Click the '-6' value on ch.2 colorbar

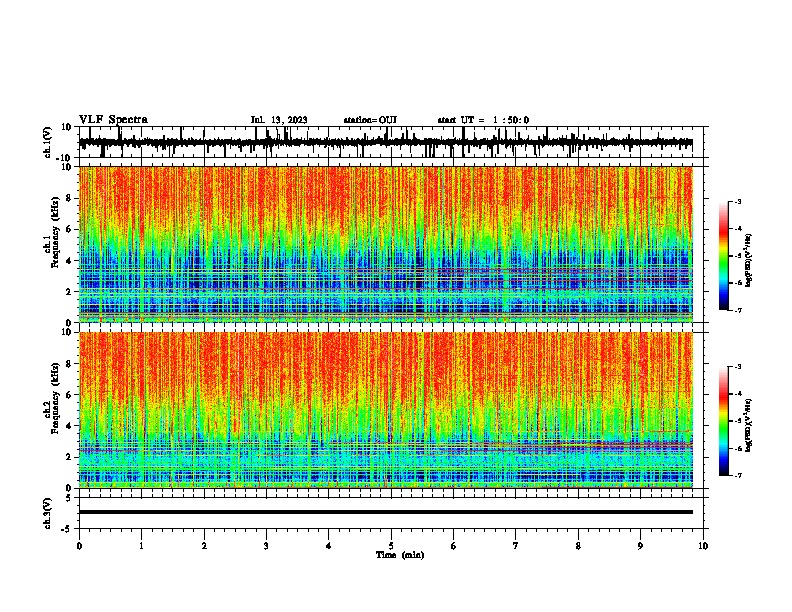point(737,448)
